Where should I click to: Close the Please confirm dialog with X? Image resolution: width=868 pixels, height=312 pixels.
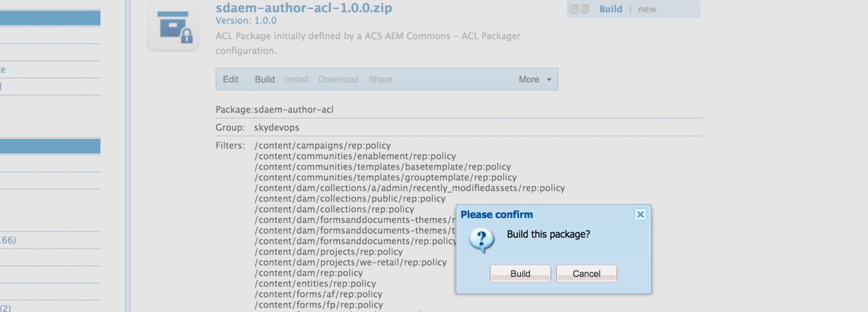tap(640, 215)
